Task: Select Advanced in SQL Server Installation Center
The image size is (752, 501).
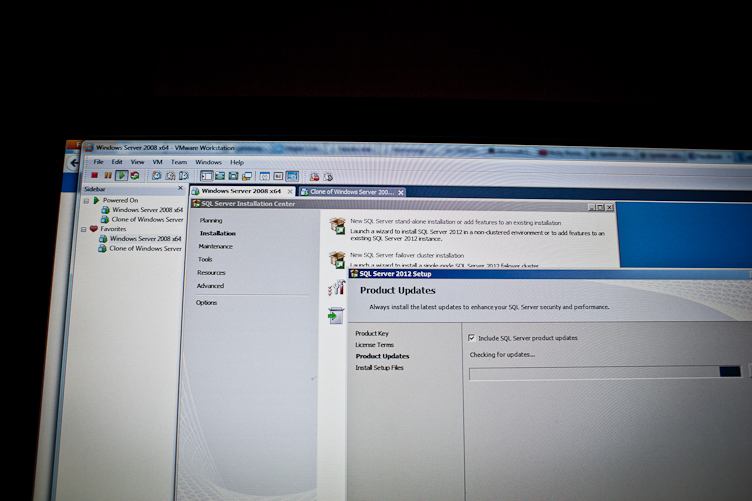Action: point(210,286)
